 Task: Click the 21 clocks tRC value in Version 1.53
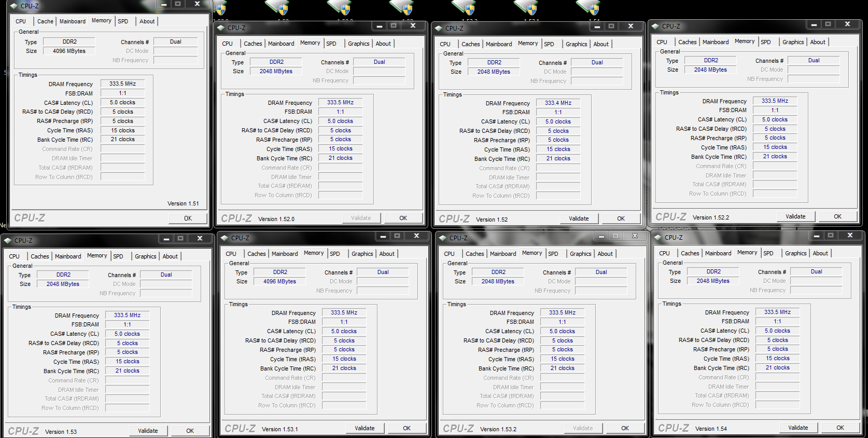128,371
